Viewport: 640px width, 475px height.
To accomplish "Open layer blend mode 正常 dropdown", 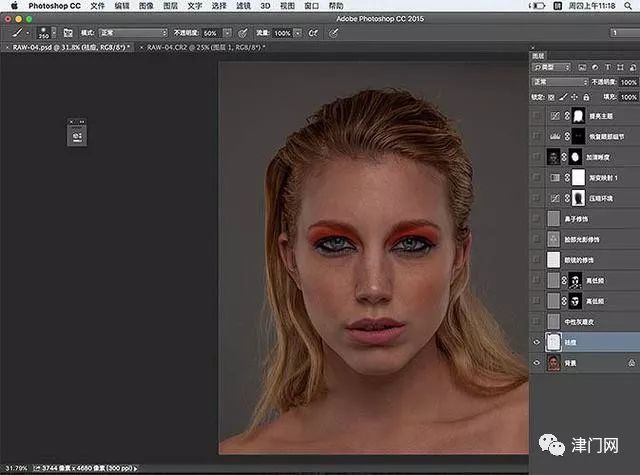I will 560,82.
